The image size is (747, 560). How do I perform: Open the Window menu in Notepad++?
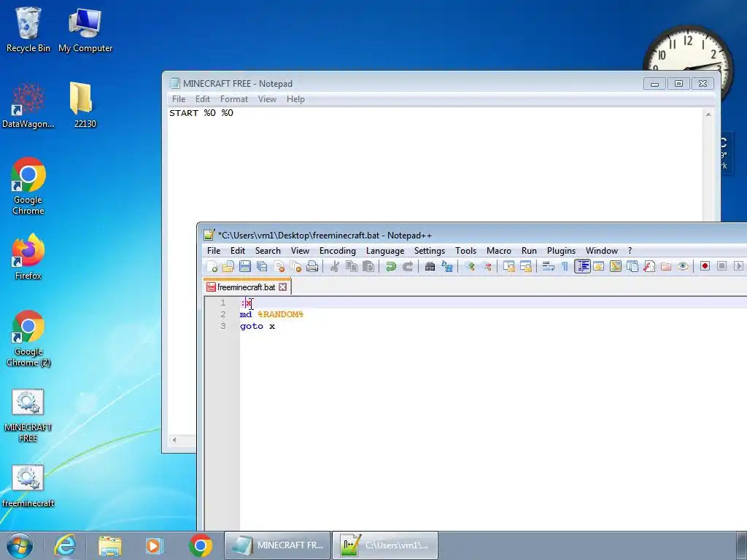coord(601,251)
